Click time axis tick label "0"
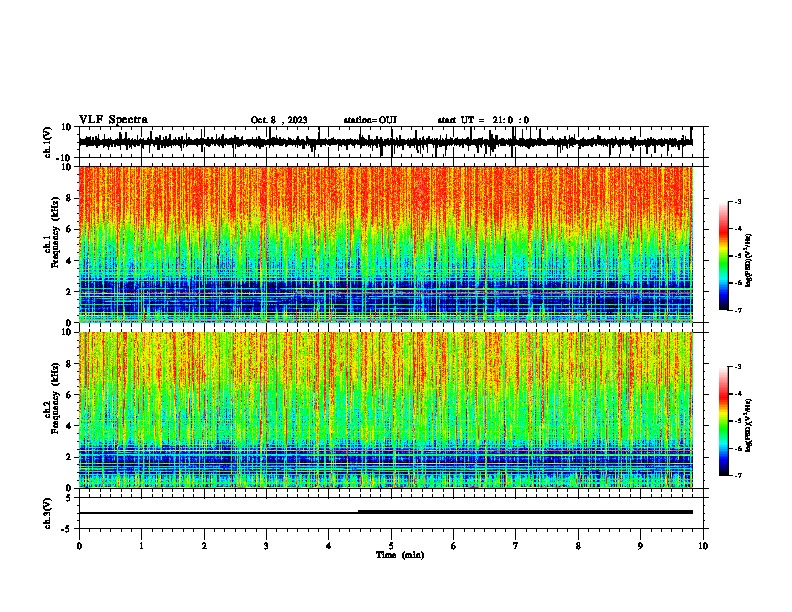This screenshot has width=792, height=612. coord(79,546)
